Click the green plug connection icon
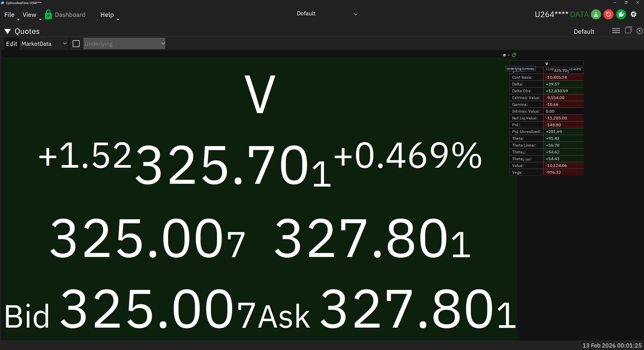 621,15
